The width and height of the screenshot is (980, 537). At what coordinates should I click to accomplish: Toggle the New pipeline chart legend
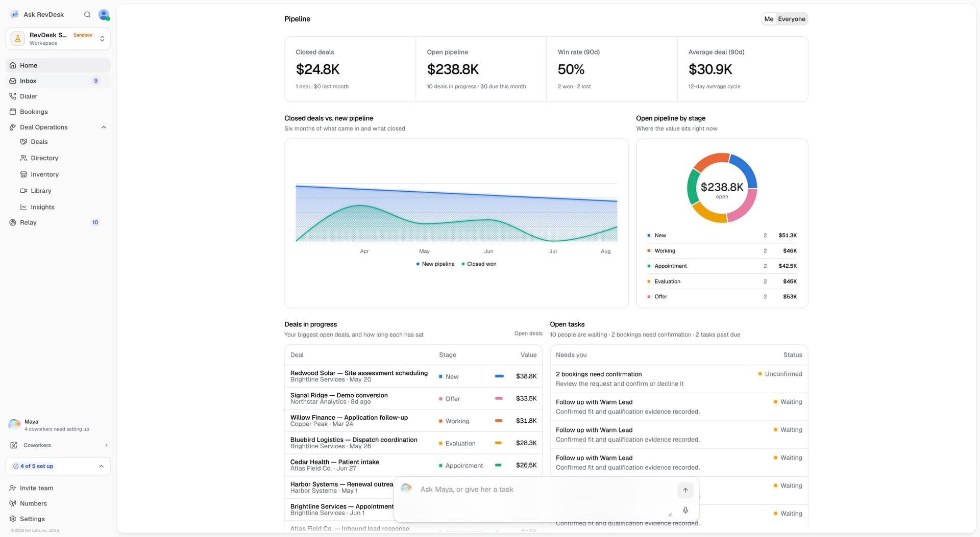[435, 264]
